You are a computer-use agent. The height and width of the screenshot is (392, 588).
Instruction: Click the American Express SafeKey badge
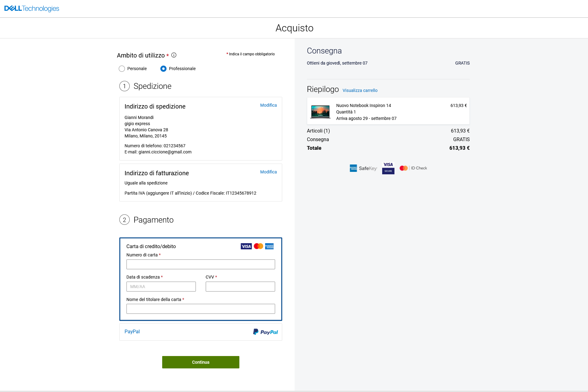tap(363, 168)
